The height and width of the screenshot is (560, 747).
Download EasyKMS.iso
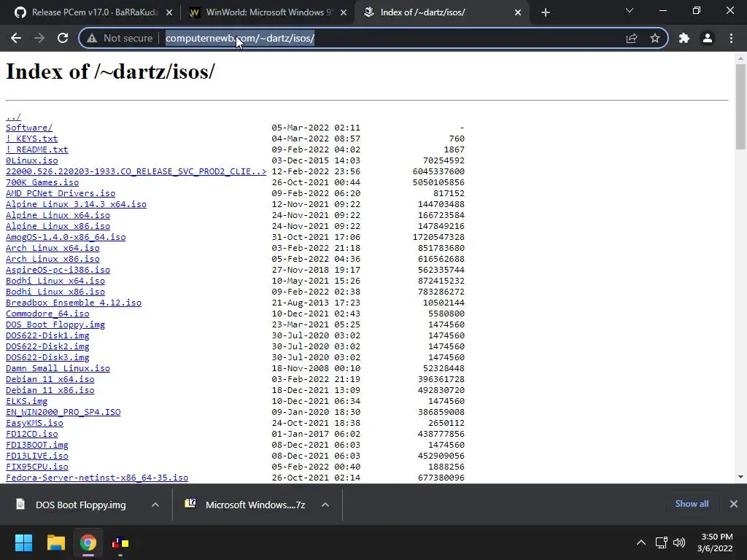(x=34, y=424)
